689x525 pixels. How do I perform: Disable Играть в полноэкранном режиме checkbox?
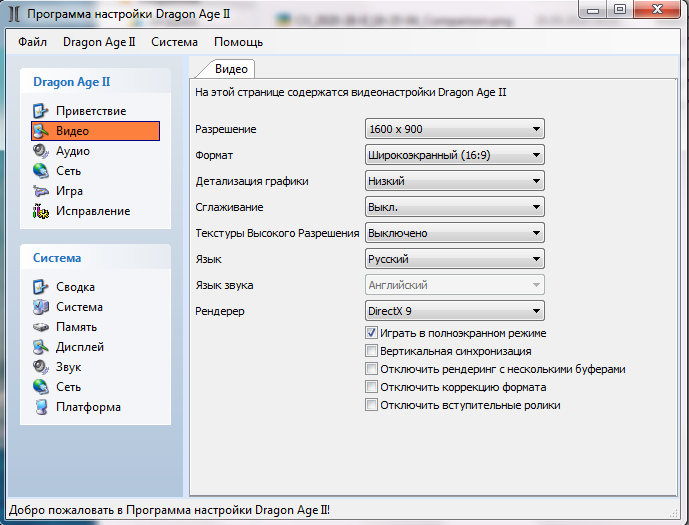coord(371,333)
